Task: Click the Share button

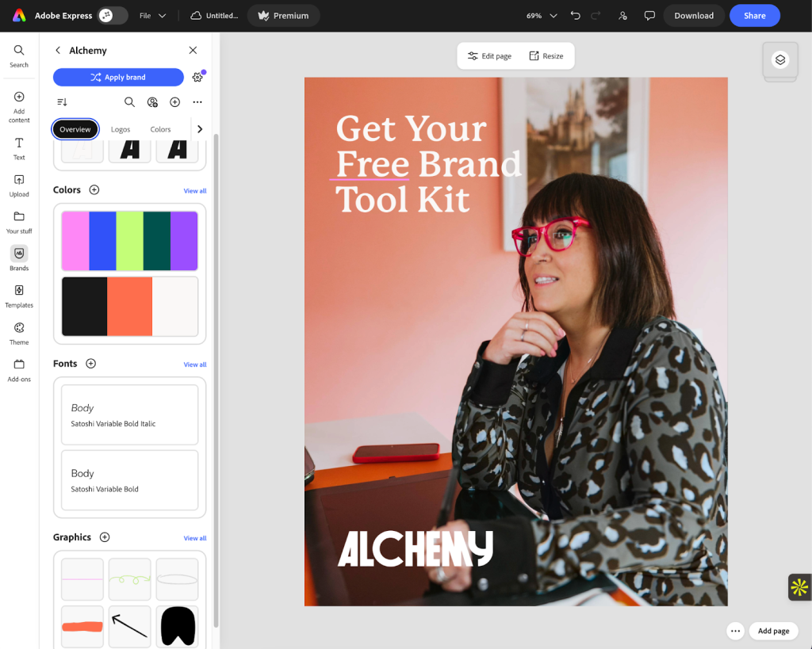Action: 755,16
